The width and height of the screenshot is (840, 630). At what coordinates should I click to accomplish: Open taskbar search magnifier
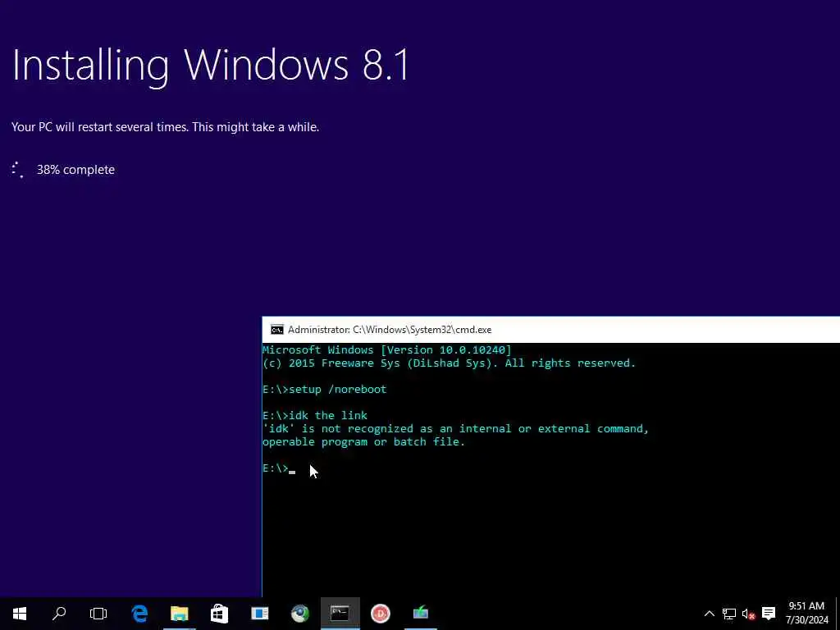59,613
